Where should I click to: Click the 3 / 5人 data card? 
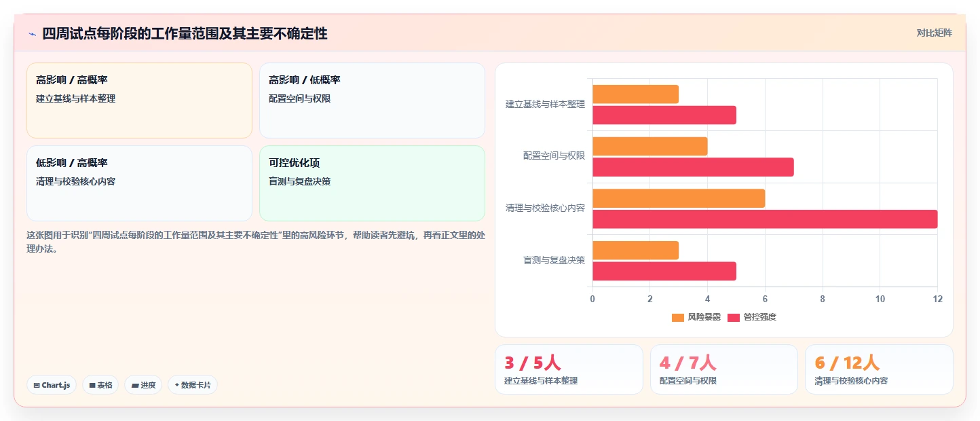point(569,369)
